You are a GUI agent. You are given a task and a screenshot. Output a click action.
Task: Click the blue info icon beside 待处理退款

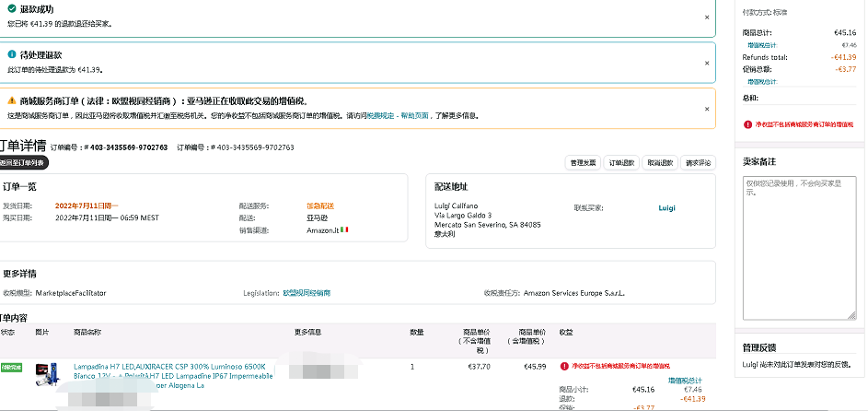11,54
